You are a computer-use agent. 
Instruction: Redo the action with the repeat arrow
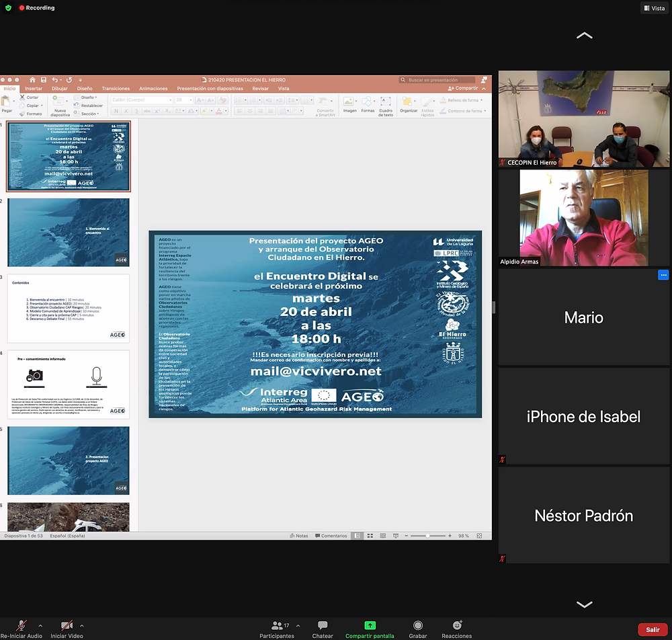(x=69, y=80)
